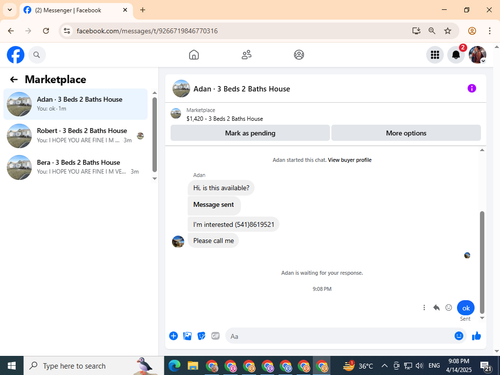The image size is (500, 375).
Task: Open the Adan conversation in the list
Action: pos(75,104)
